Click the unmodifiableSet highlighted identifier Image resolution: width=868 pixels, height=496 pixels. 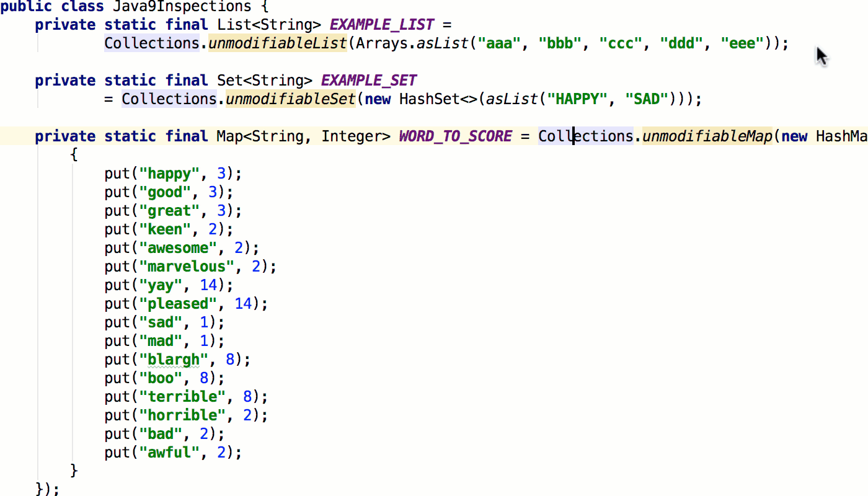coord(290,99)
